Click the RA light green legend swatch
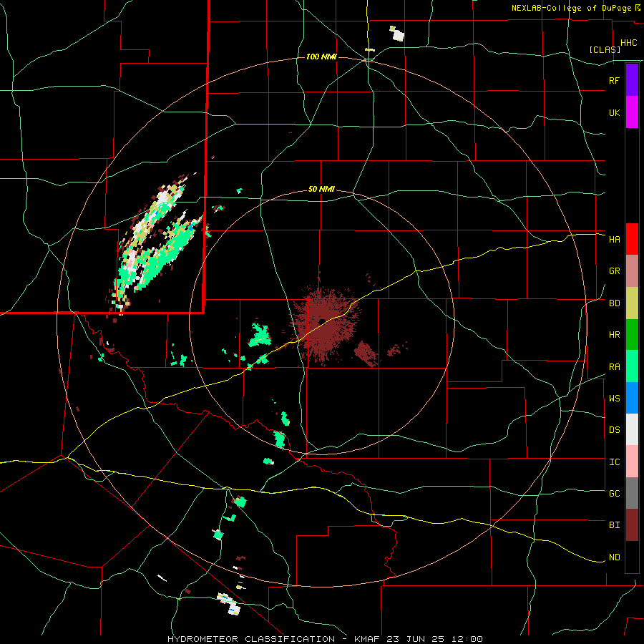The width and height of the screenshot is (644, 644). click(x=632, y=366)
